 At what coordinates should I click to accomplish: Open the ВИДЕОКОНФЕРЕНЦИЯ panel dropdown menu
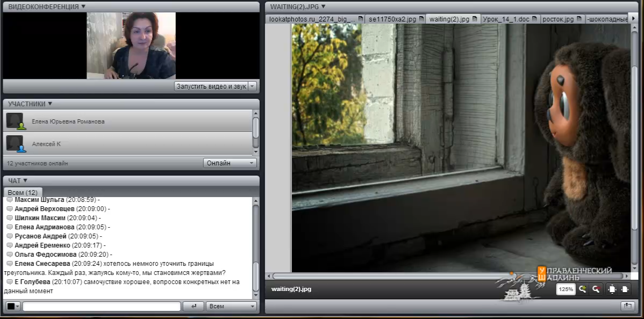pyautogui.click(x=83, y=6)
